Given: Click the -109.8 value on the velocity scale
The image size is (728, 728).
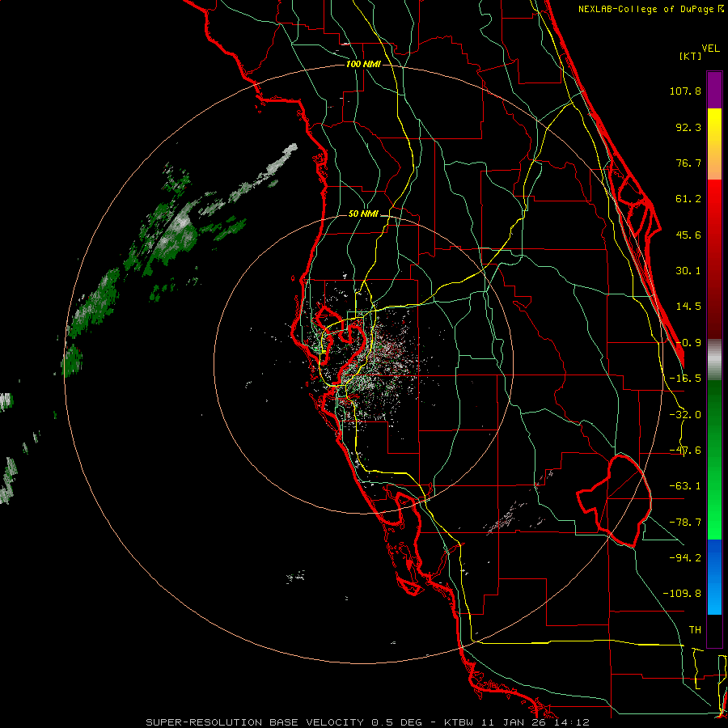Looking at the screenshot, I should pyautogui.click(x=682, y=594).
